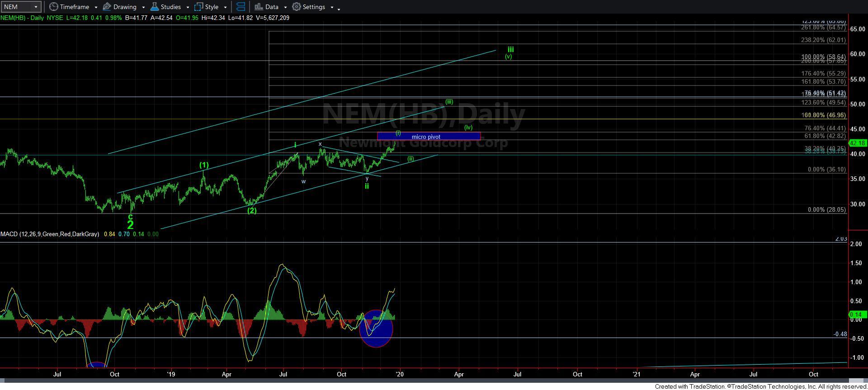Click the Style icon
868x390 pixels.
[198, 7]
